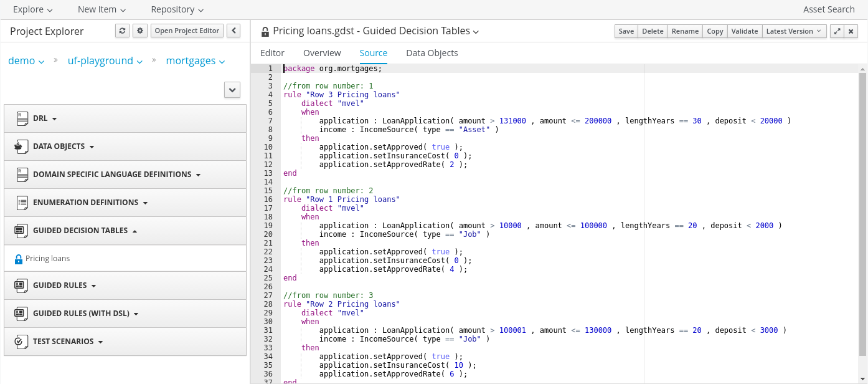The image size is (868, 384).
Task: Click the DRL category icon
Action: click(x=22, y=118)
